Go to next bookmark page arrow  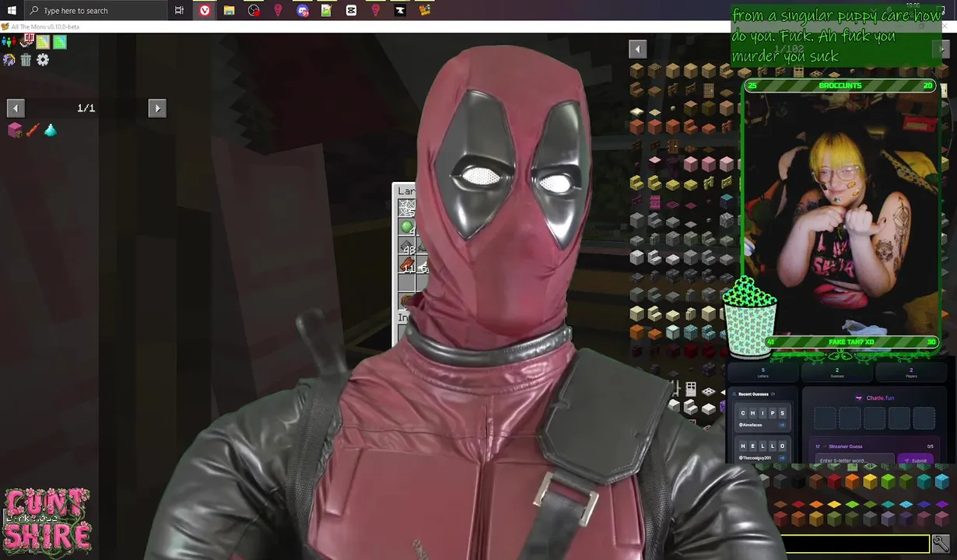157,108
